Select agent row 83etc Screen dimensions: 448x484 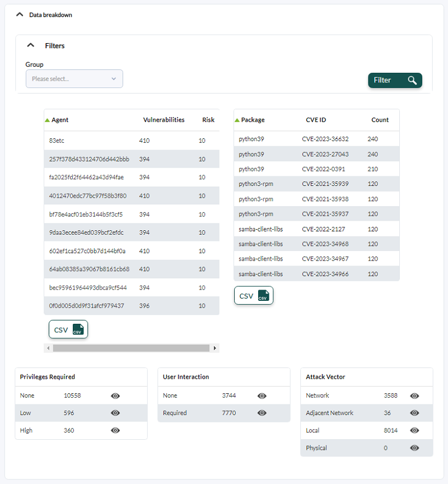point(132,141)
